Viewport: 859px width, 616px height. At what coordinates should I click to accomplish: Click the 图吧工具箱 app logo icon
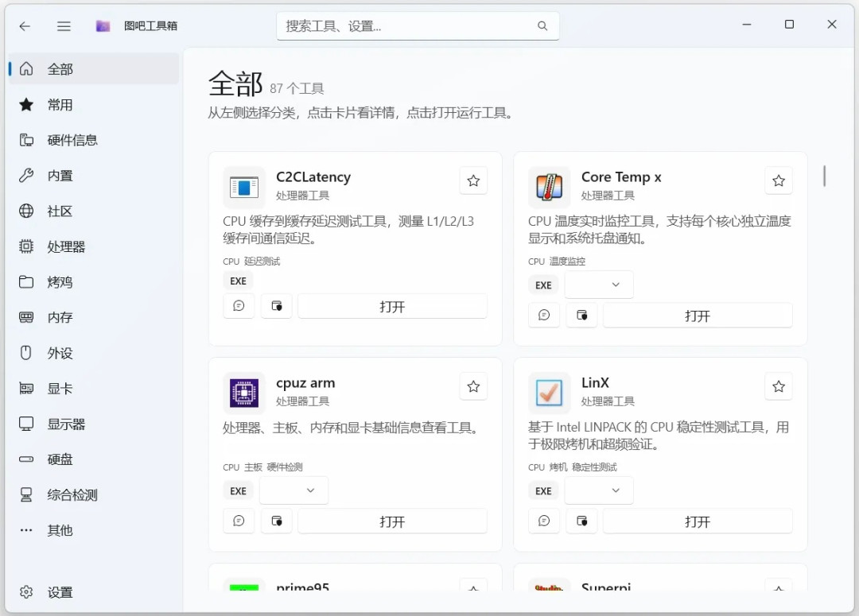[x=103, y=25]
